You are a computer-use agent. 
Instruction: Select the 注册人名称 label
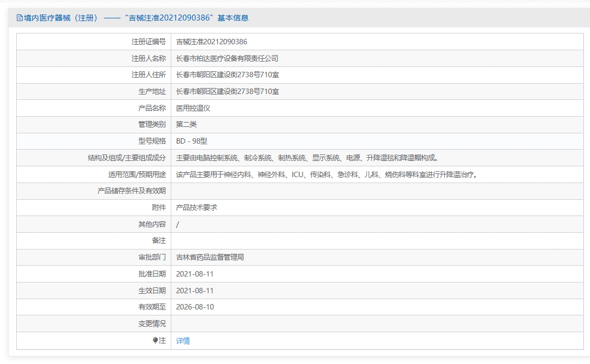coord(149,58)
